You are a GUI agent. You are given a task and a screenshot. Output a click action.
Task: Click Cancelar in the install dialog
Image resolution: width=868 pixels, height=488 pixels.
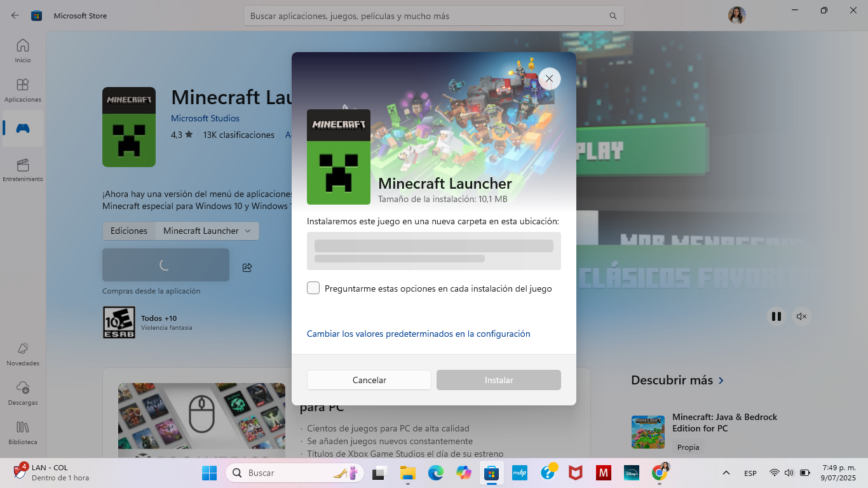pos(369,380)
